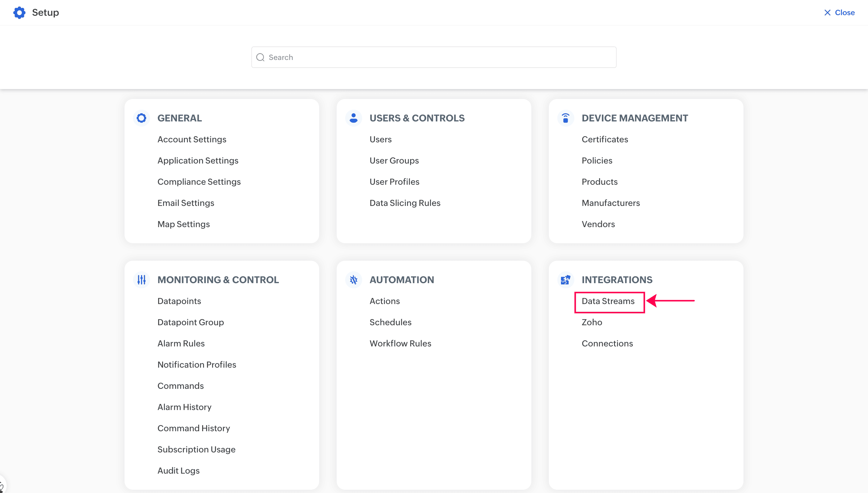
Task: View Audit Logs
Action: (x=178, y=470)
